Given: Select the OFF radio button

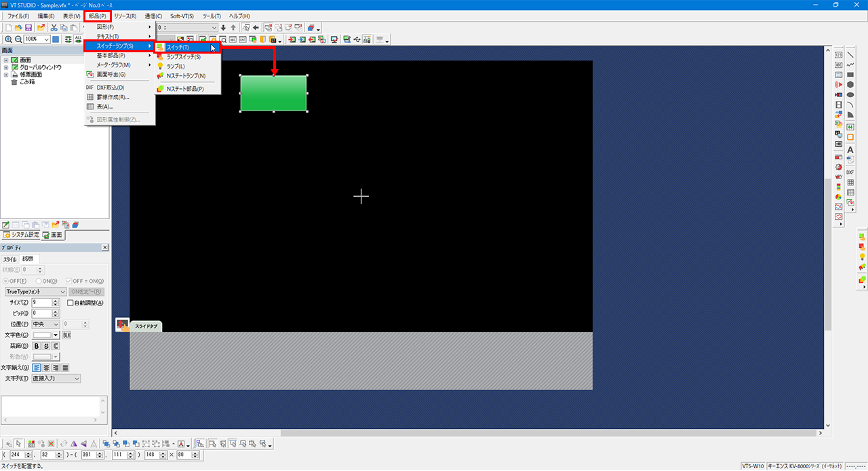Looking at the screenshot, I should 6,281.
